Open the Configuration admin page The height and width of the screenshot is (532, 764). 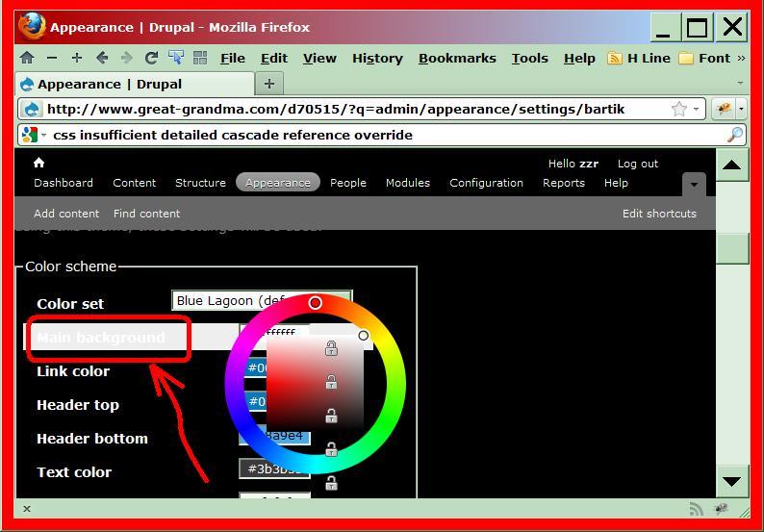coord(486,183)
